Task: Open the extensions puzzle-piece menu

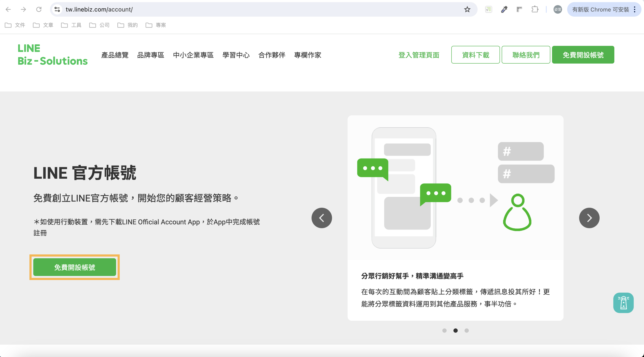Action: (535, 10)
